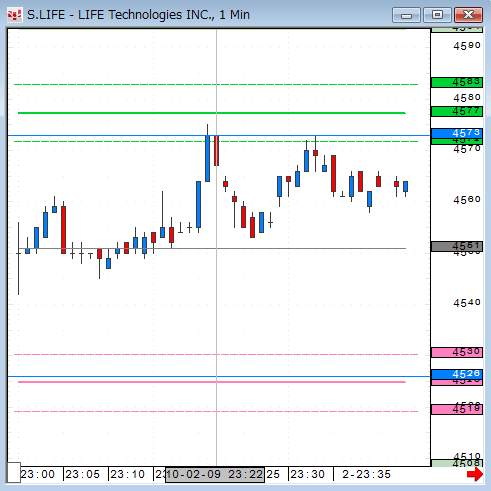
Task: Click the light green 4508 price label
Action: [x=457, y=463]
